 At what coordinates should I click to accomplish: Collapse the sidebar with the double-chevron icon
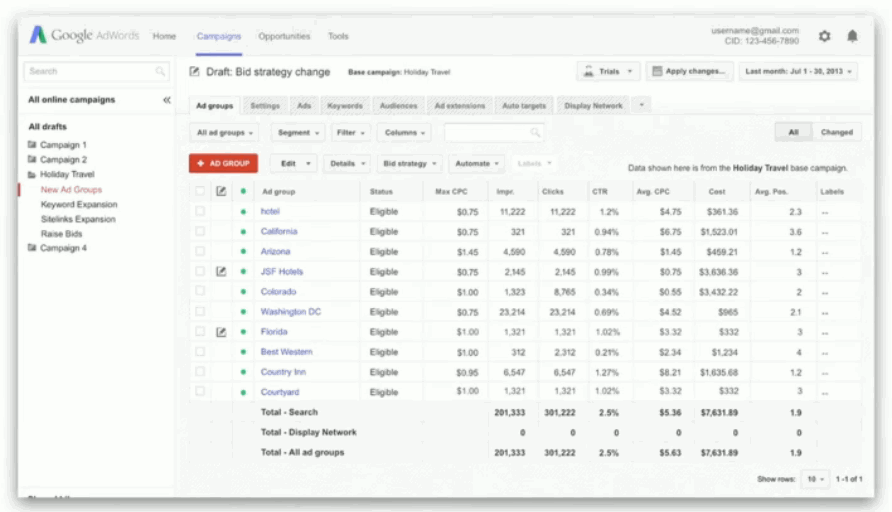click(166, 100)
